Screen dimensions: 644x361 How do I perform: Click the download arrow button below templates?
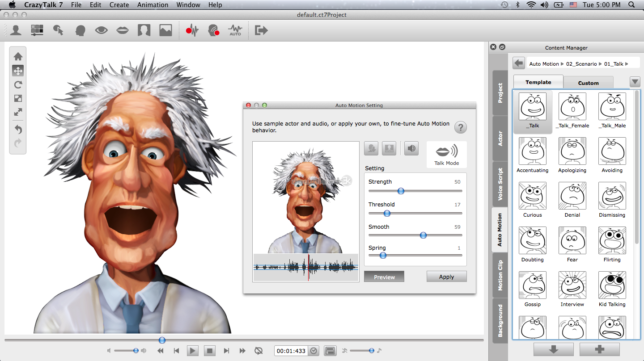point(554,349)
